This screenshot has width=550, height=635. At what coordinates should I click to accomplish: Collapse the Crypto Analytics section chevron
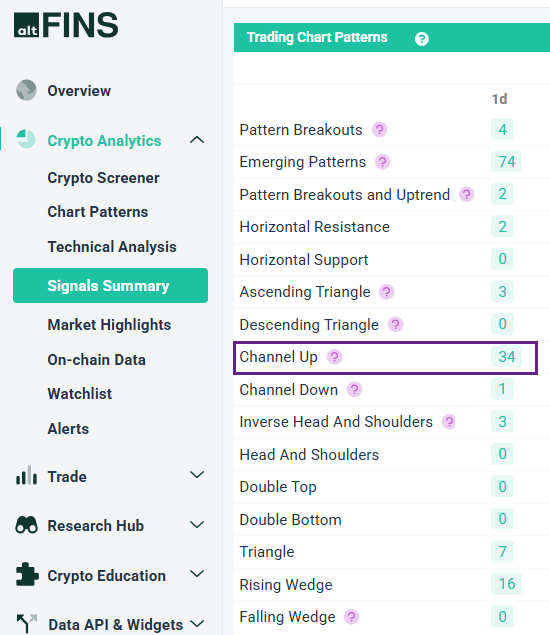[197, 140]
